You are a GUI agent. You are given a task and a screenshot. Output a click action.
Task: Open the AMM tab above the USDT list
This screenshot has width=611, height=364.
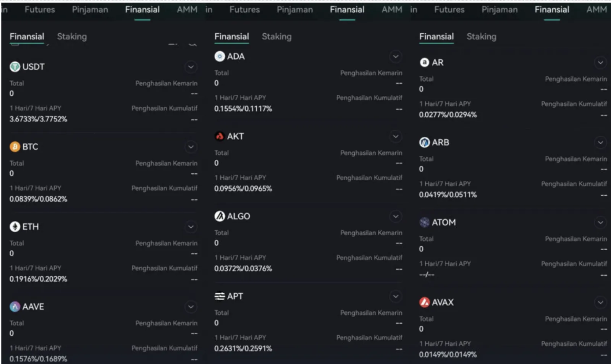(187, 10)
